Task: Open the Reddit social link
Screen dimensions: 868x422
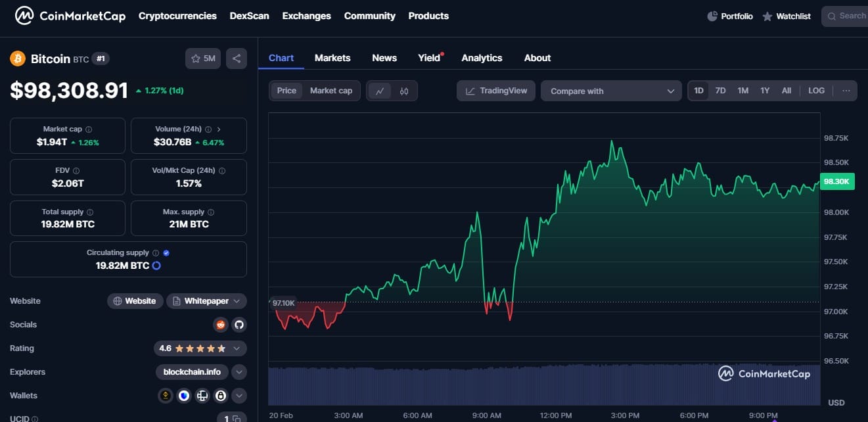Action: coord(221,325)
